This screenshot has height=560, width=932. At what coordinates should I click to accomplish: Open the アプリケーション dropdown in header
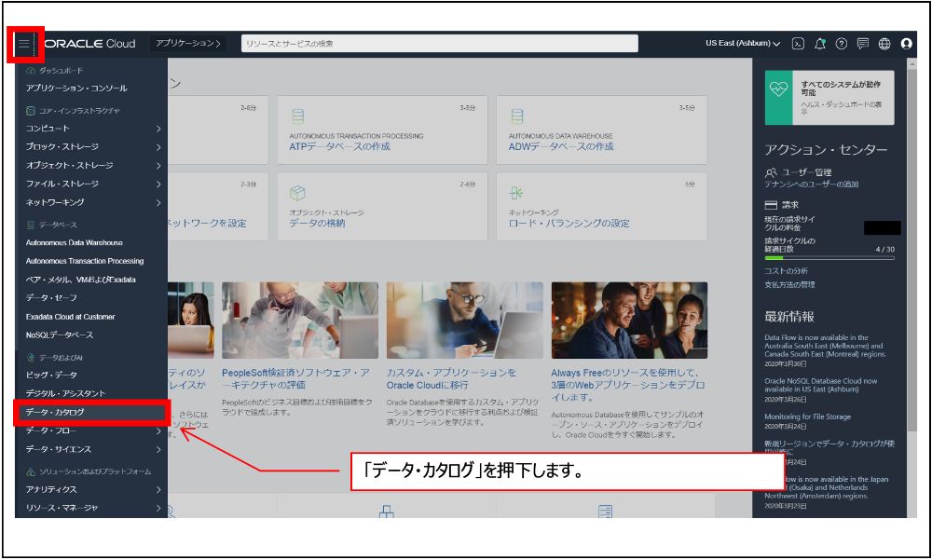tap(188, 44)
